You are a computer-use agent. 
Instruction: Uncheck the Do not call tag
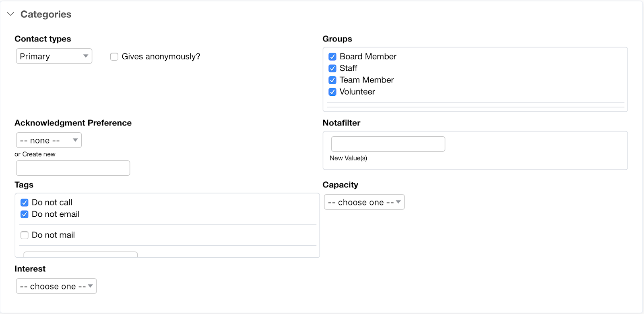[25, 203]
